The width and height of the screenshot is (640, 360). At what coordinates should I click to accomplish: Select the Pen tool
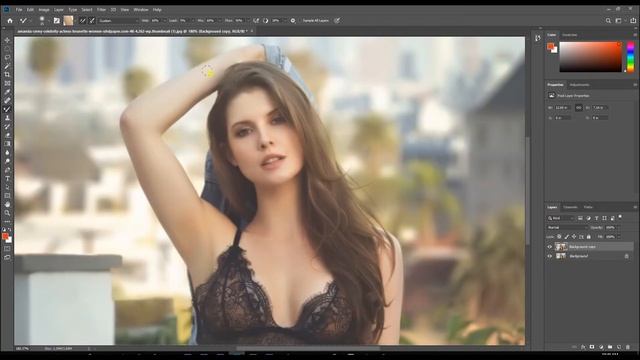(7, 170)
